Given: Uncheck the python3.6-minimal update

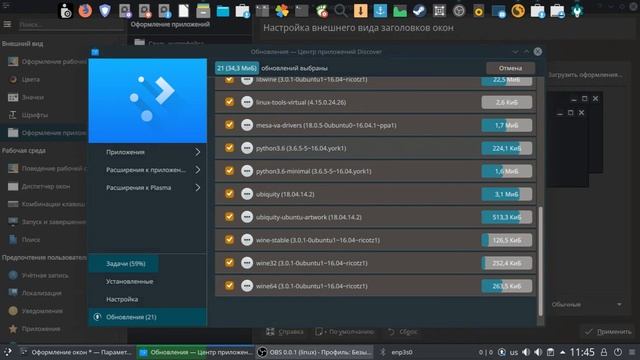Looking at the screenshot, I should [229, 171].
